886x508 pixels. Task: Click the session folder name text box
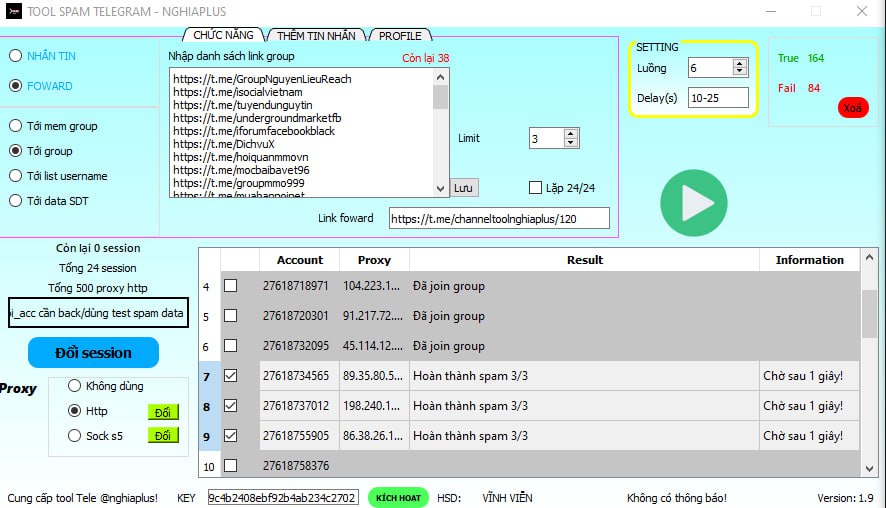98,312
